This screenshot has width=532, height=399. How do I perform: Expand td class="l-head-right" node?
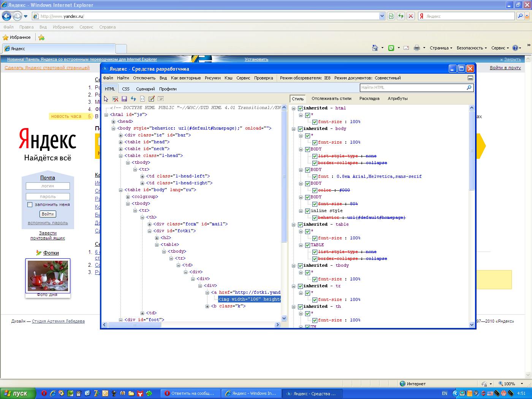(142, 183)
